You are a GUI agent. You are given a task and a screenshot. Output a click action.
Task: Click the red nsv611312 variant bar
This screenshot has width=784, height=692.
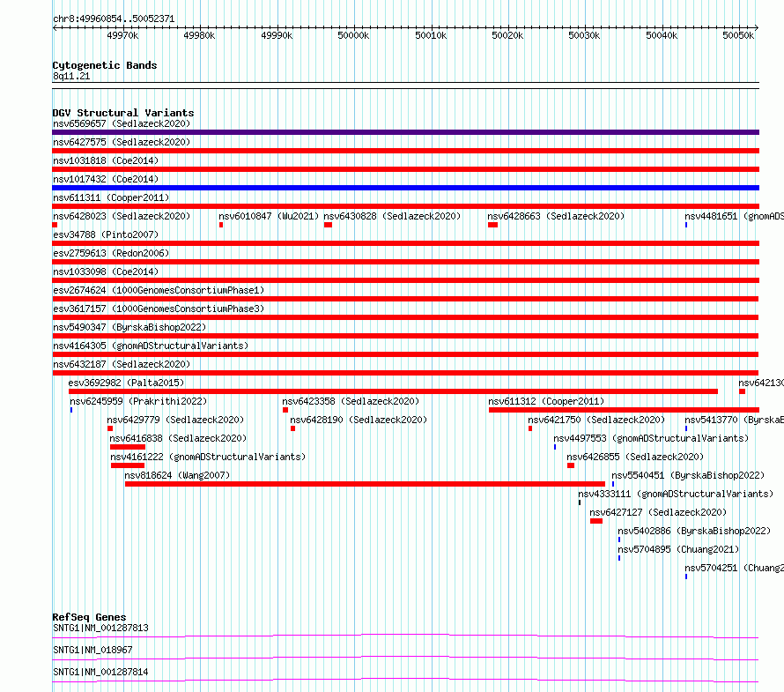(624, 410)
